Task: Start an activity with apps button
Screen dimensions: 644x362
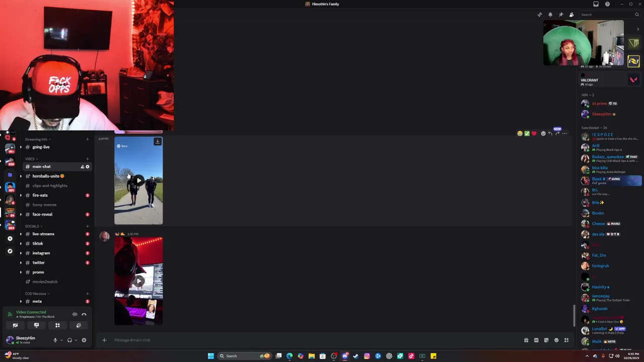Action: pos(57,325)
